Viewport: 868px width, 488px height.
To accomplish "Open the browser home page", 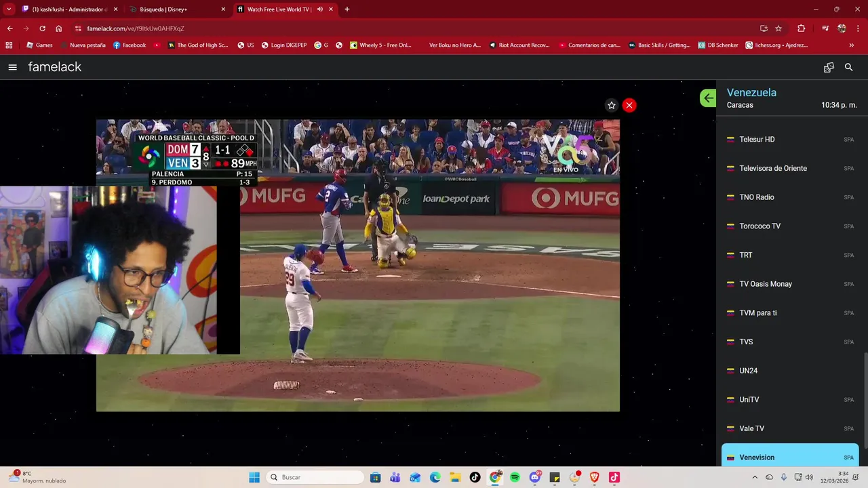I will click(x=59, y=28).
